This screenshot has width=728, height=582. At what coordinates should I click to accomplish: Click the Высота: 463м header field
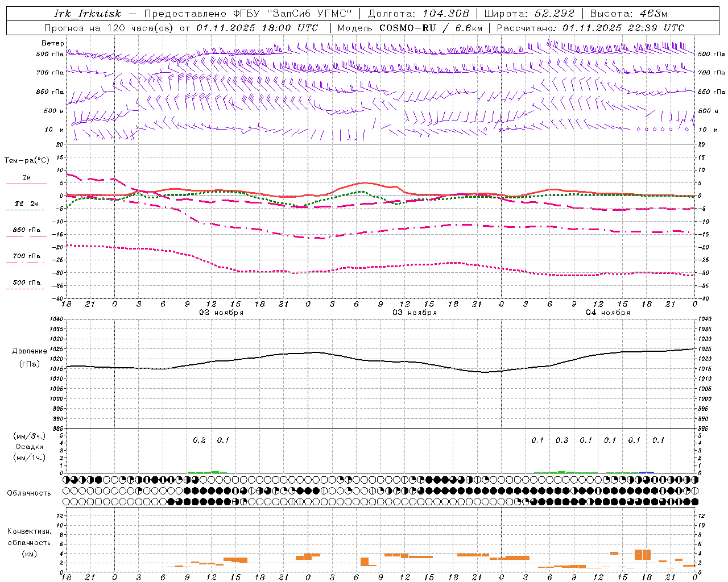point(628,14)
